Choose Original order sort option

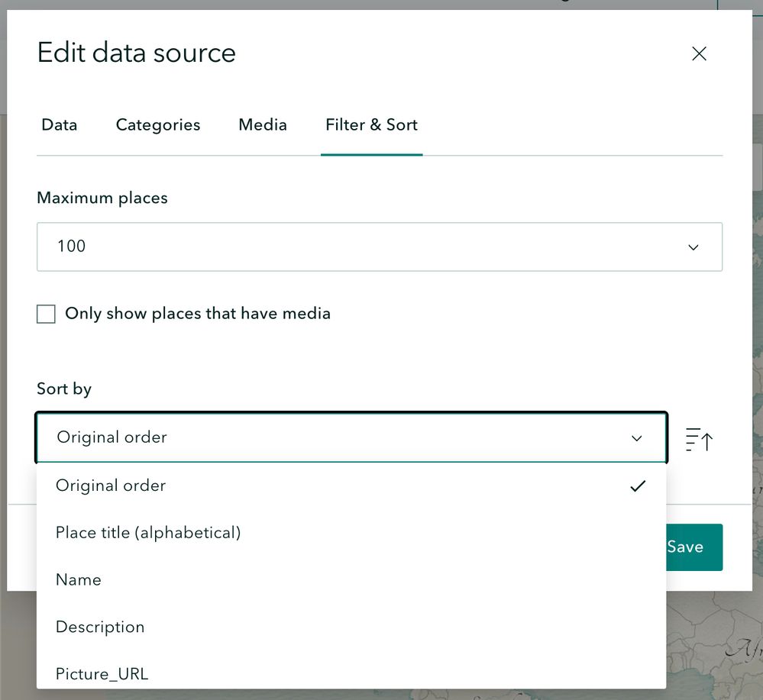(x=351, y=485)
